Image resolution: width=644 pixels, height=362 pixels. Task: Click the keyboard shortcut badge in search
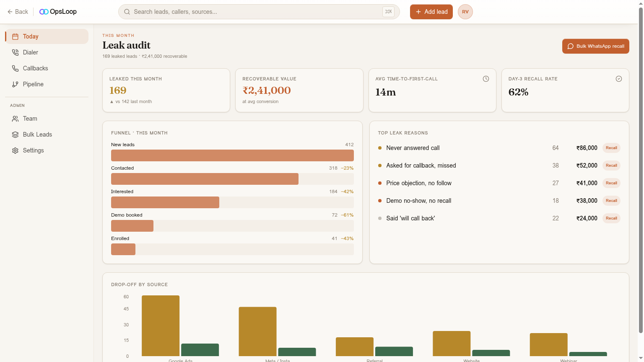[389, 12]
